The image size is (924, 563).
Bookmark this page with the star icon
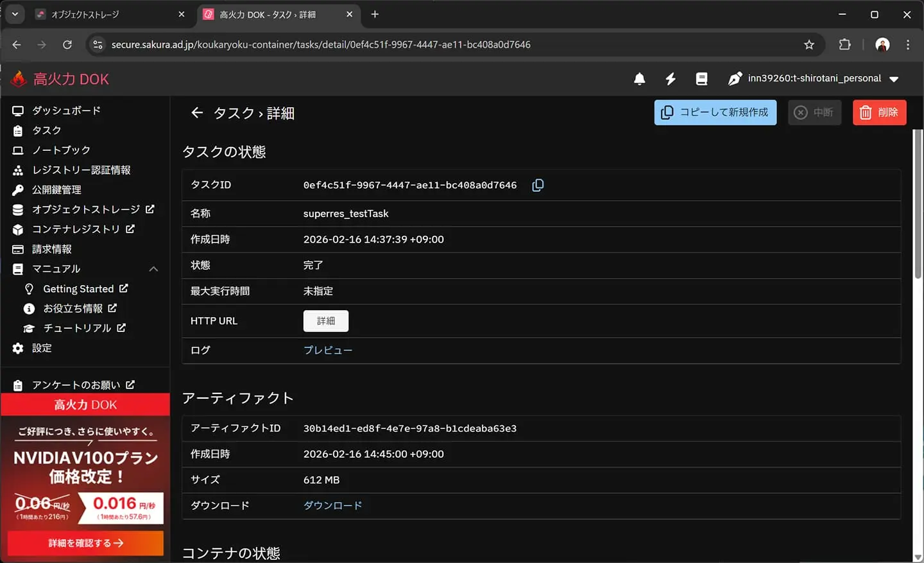809,44
